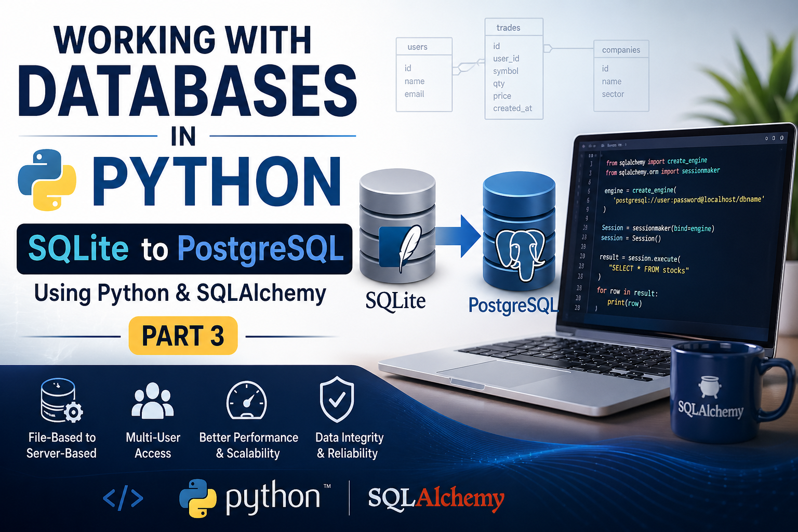Click the sessionmaker(bind=engine) code line
Image resolution: width=798 pixels, height=532 pixels.
(x=658, y=228)
